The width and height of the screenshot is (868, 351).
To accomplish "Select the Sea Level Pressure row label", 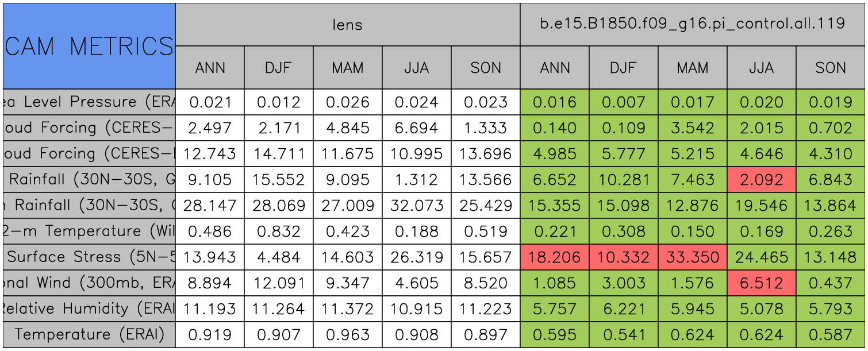I will pos(89,102).
